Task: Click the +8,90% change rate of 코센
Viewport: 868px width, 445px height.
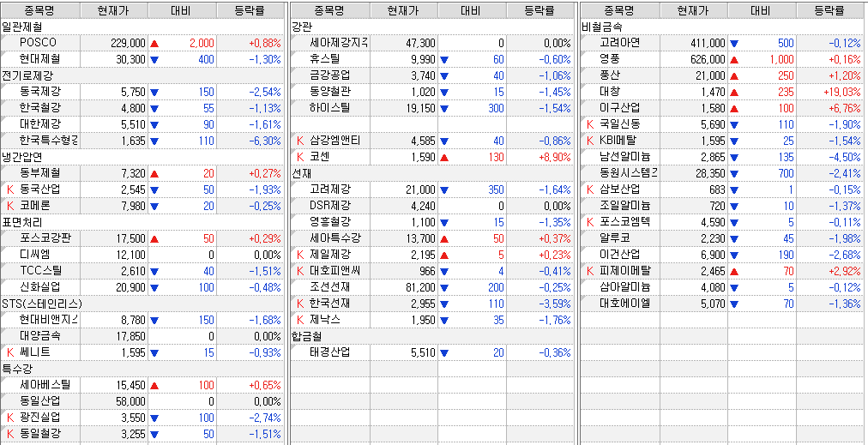Action: click(x=554, y=157)
